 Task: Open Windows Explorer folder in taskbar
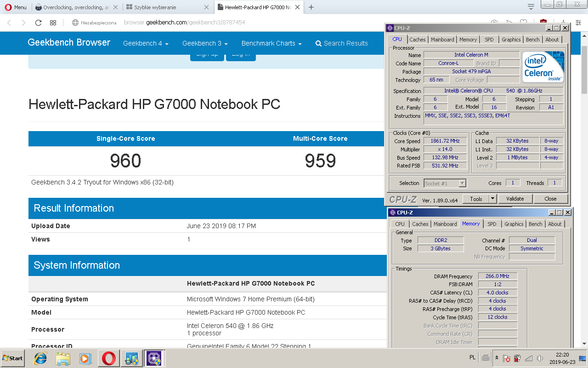(x=63, y=358)
